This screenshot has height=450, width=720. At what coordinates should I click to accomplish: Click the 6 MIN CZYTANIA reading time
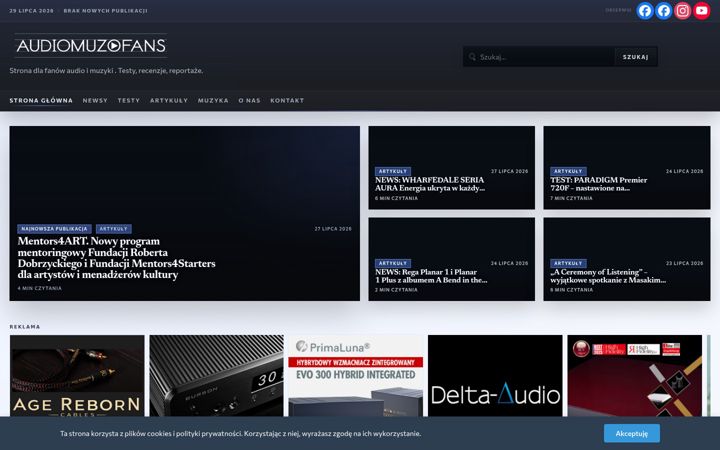396,198
